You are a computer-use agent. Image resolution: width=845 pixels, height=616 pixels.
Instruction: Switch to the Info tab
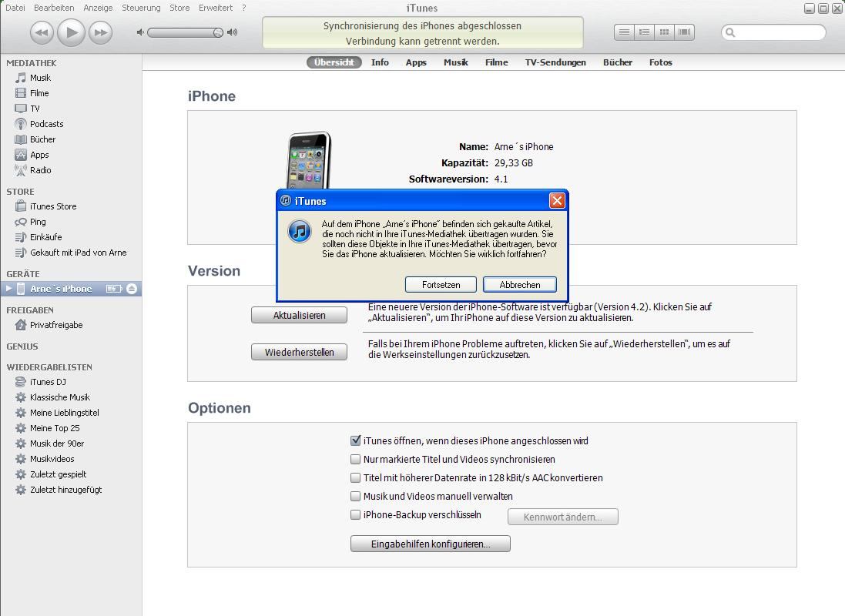[380, 62]
